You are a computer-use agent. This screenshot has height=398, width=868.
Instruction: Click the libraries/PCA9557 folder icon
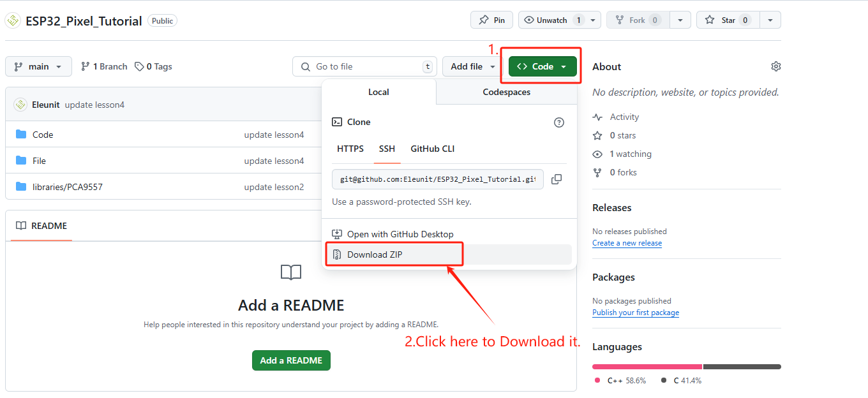click(21, 187)
